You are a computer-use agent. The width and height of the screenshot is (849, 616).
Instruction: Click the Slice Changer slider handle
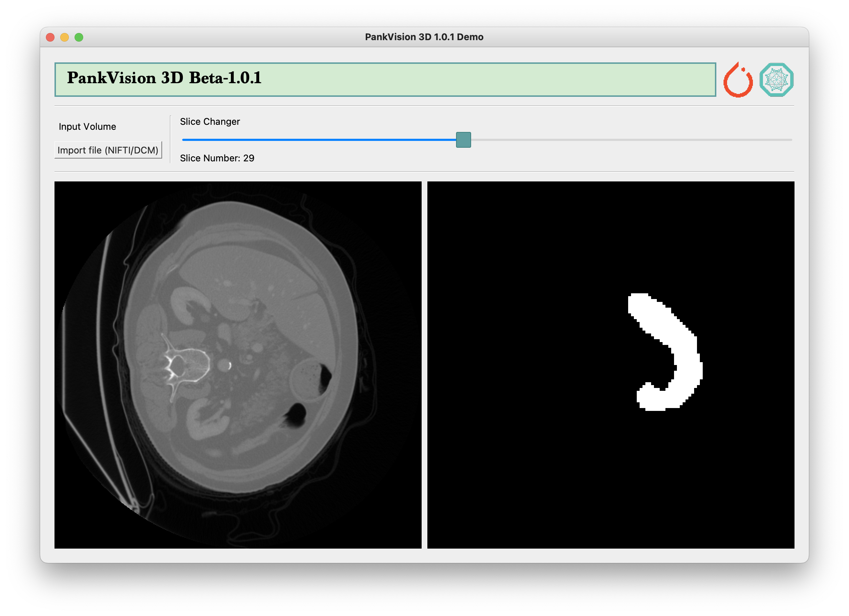tap(463, 140)
